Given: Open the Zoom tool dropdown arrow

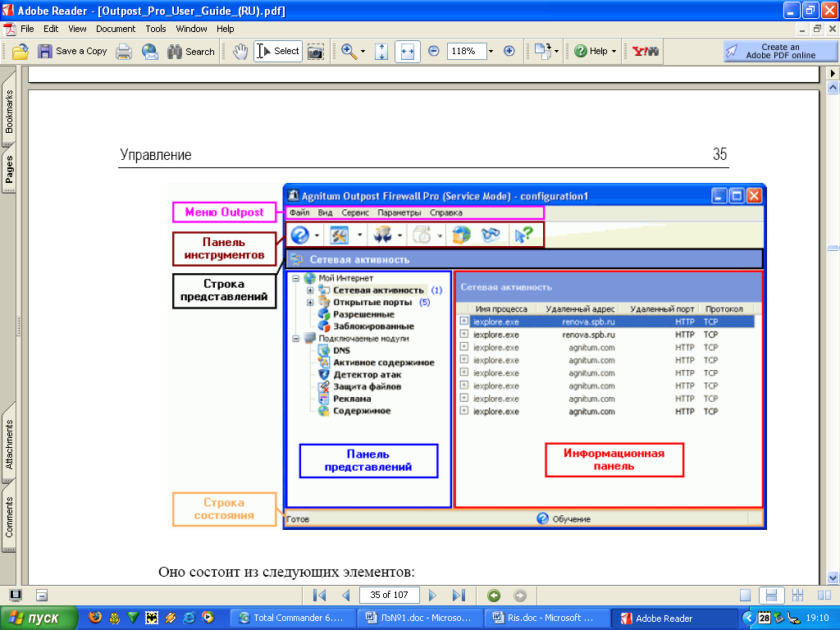Looking at the screenshot, I should [x=363, y=52].
